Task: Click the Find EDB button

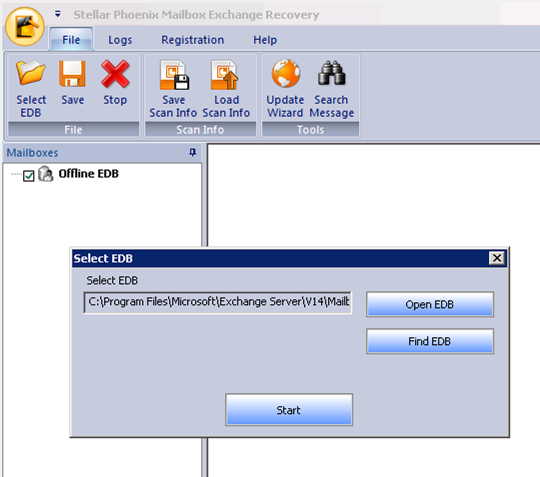Action: [x=430, y=341]
